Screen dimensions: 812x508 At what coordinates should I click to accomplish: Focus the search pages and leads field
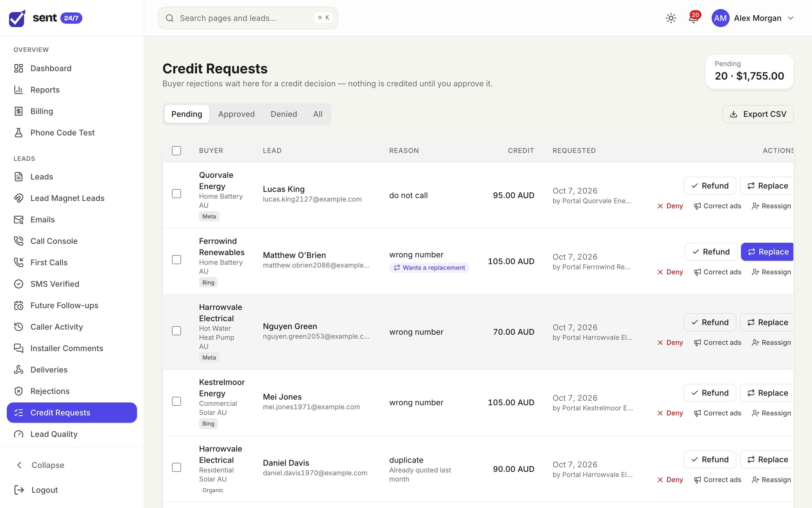(248, 18)
